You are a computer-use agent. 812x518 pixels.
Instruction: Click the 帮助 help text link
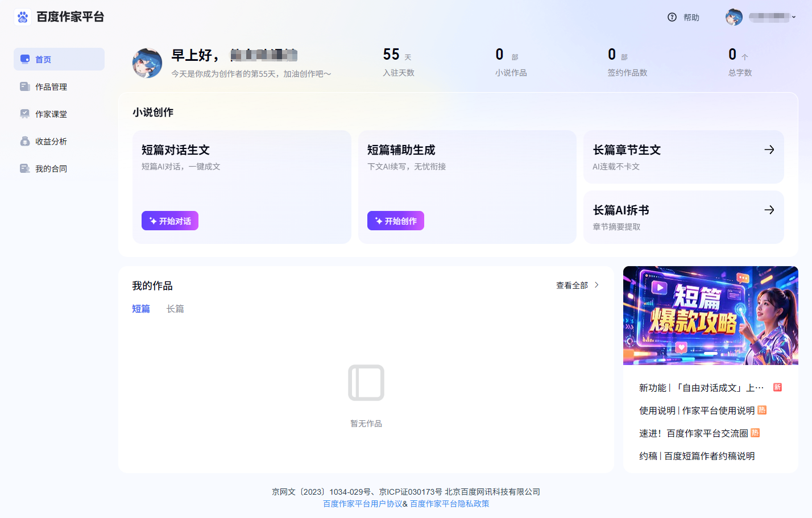[691, 17]
